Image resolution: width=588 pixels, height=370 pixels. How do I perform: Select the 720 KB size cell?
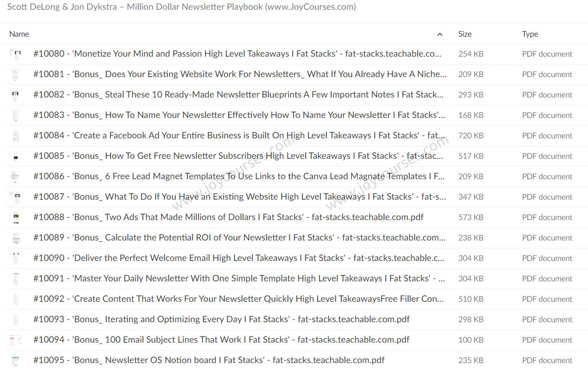tap(471, 136)
